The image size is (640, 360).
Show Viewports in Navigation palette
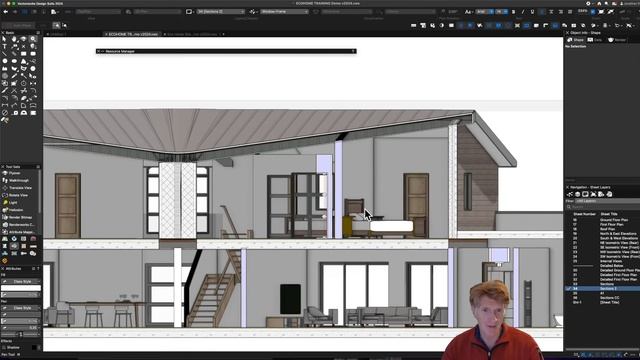pyautogui.click(x=593, y=194)
